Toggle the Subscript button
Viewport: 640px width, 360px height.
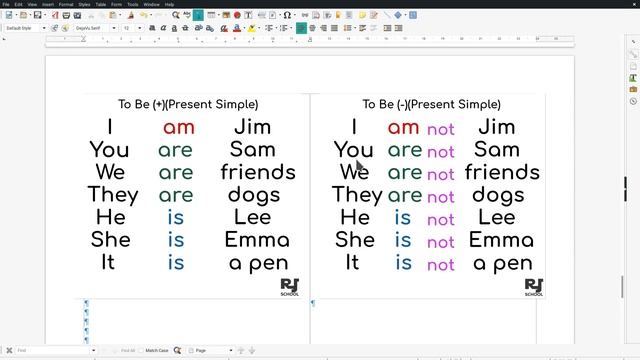click(210, 28)
